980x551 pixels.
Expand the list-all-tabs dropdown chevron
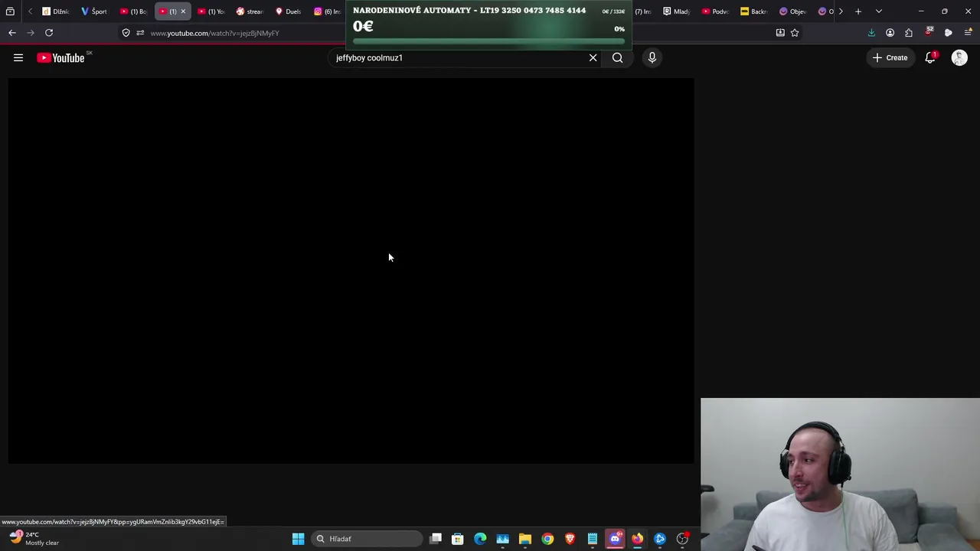tap(879, 11)
